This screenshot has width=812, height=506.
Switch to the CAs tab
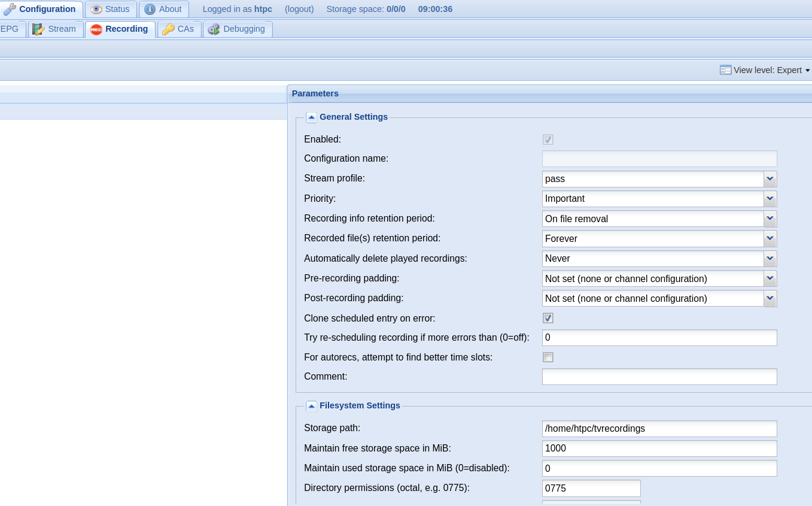179,29
